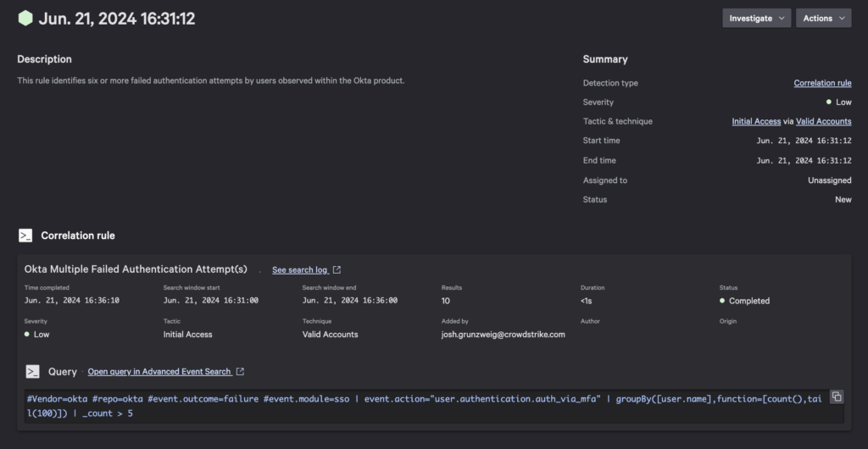Click the Low severity value in rule details

pyautogui.click(x=42, y=335)
